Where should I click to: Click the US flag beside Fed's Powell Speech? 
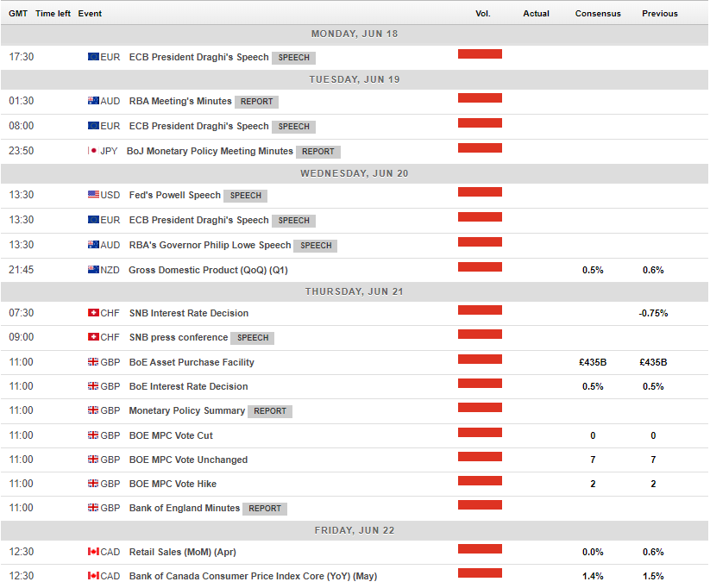tap(93, 195)
